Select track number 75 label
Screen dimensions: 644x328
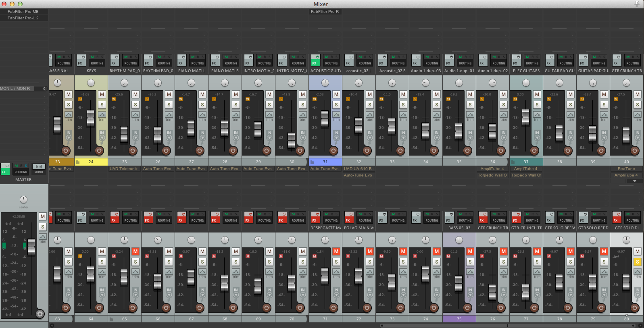(459, 319)
